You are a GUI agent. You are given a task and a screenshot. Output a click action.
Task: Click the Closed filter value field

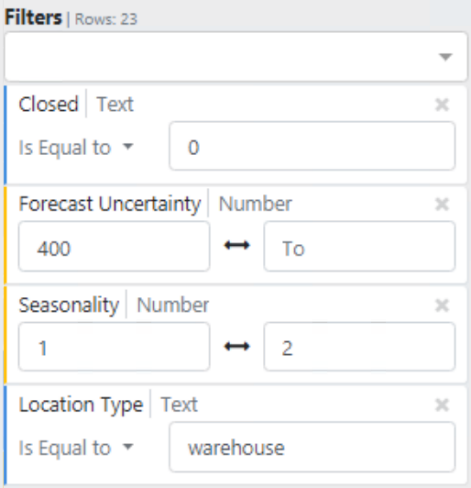coord(312,146)
